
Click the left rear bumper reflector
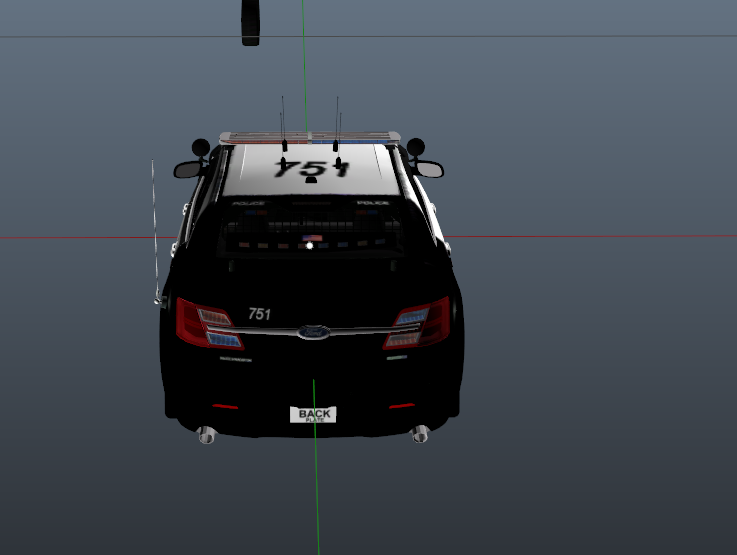click(225, 407)
